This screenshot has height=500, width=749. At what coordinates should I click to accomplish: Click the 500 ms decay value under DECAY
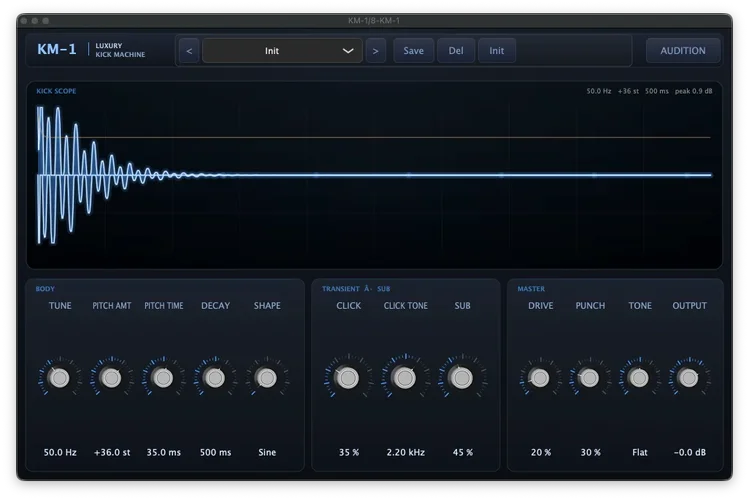(x=215, y=452)
